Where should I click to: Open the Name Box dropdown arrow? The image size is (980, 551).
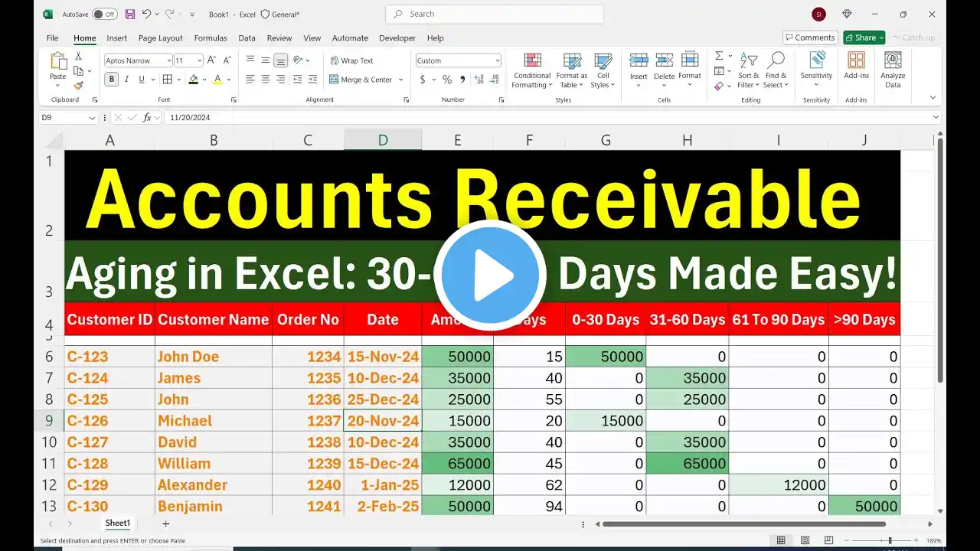[92, 118]
